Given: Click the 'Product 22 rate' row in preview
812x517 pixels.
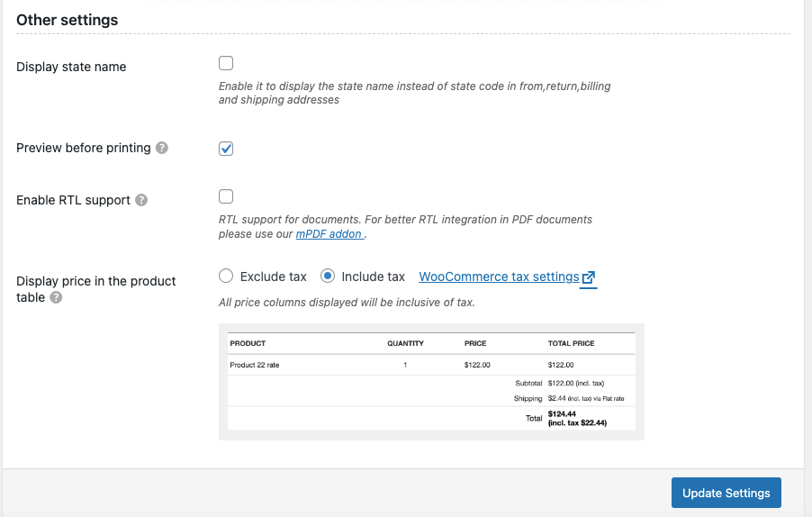Looking at the screenshot, I should click(x=431, y=365).
